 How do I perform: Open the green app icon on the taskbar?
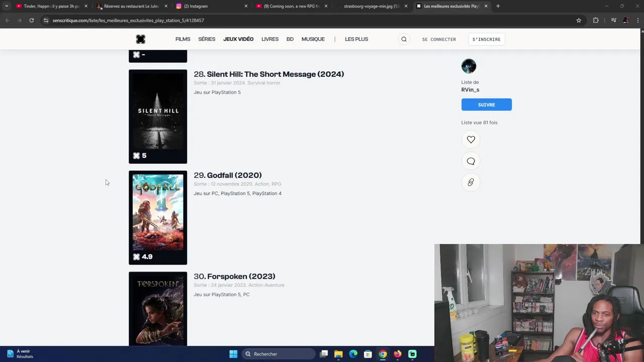pyautogui.click(x=412, y=354)
